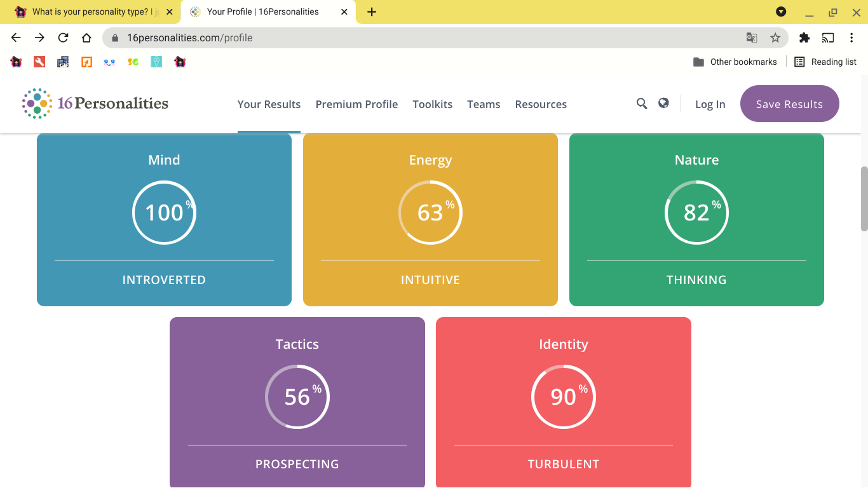The width and height of the screenshot is (868, 488).
Task: Click the 56% ring in Tactics card
Action: click(x=297, y=397)
